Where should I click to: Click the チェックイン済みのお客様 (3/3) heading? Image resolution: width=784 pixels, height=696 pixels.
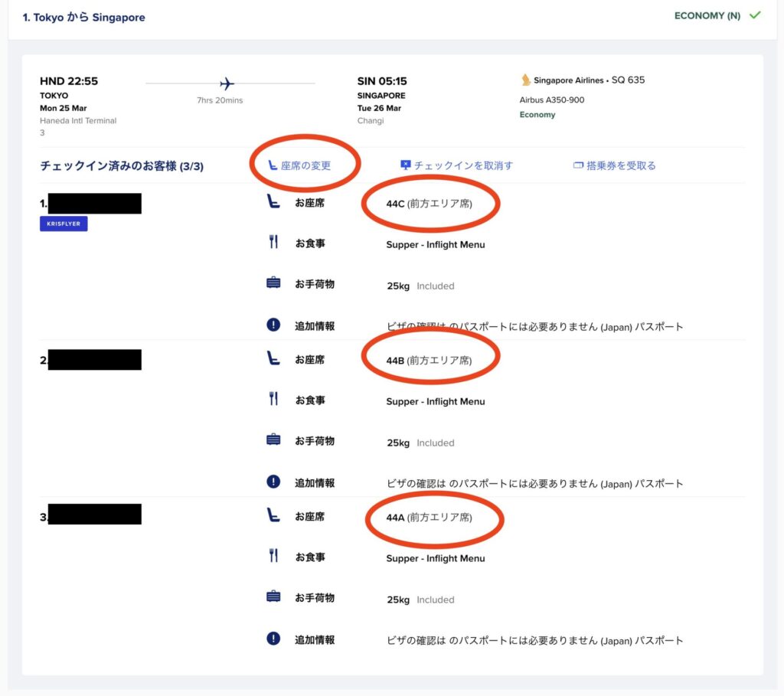[x=122, y=166]
